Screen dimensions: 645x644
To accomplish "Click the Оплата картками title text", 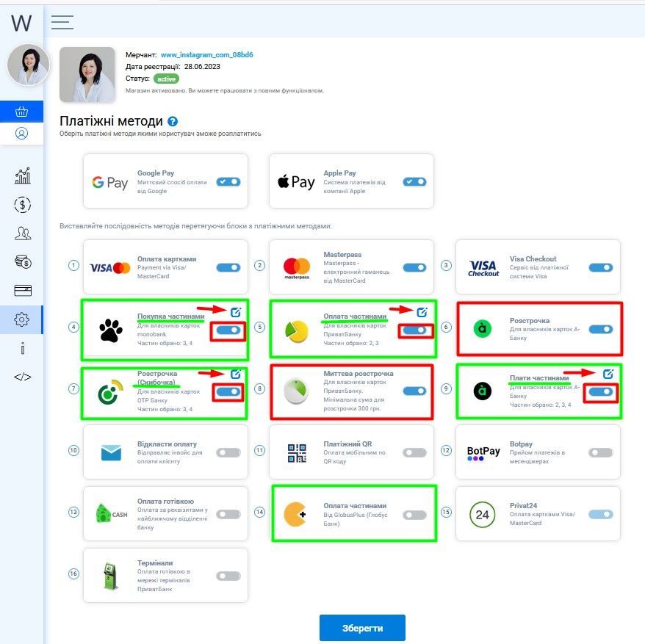I will click(167, 258).
